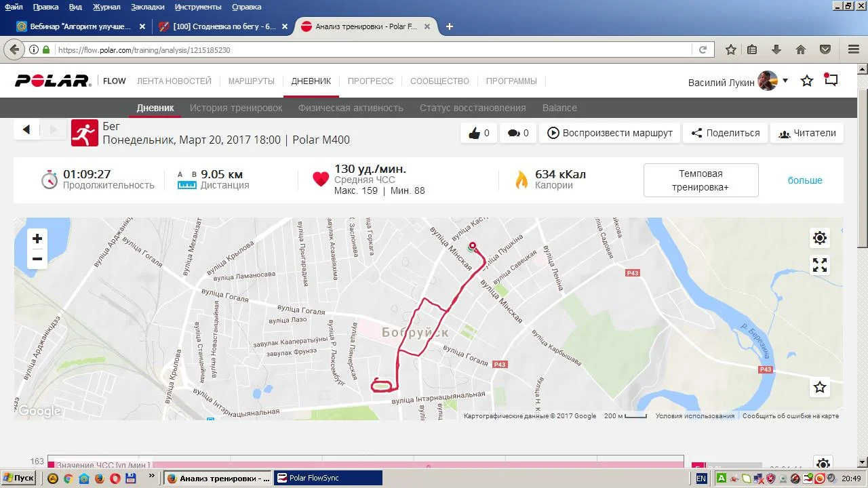Screen dimensions: 868x488
Task: Open Условия использования map link
Action: pos(695,415)
